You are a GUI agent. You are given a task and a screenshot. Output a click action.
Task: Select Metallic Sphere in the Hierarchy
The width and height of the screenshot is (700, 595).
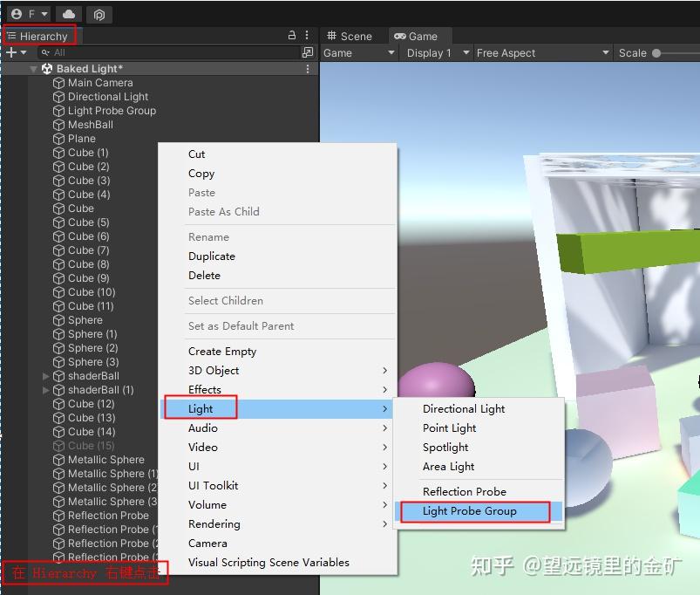[105, 460]
